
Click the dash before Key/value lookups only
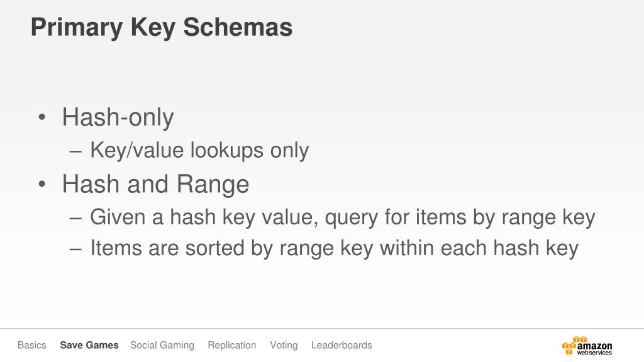[76, 151]
